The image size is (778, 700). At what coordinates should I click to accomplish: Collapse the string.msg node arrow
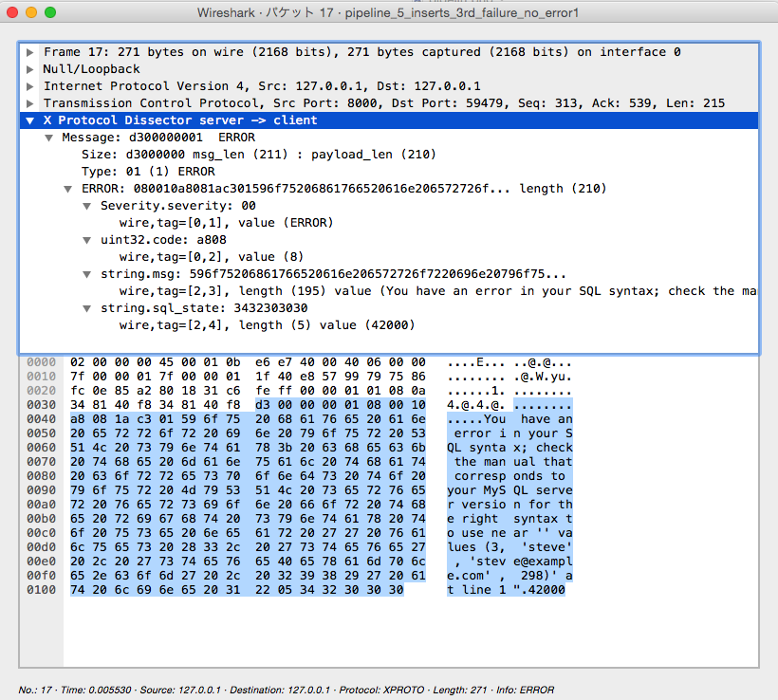point(87,274)
